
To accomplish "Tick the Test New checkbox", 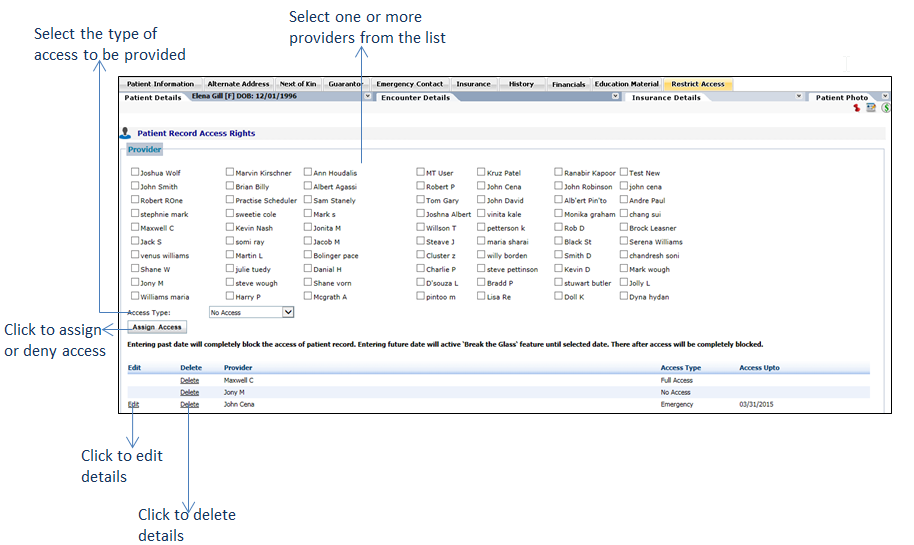I will 624,172.
